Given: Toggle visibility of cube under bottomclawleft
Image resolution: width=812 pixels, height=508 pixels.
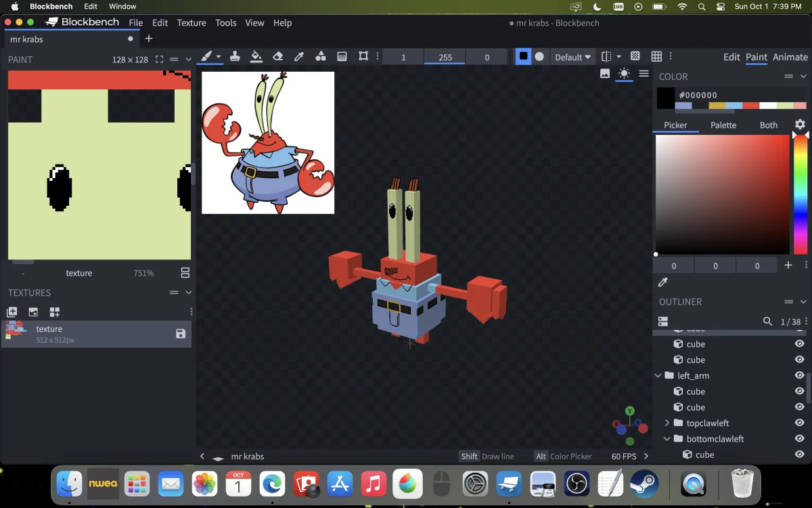Looking at the screenshot, I should (x=799, y=454).
